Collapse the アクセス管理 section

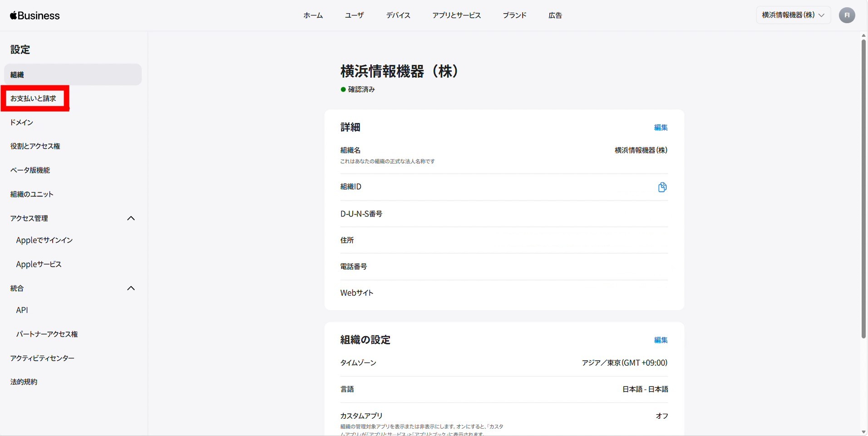[x=131, y=218]
